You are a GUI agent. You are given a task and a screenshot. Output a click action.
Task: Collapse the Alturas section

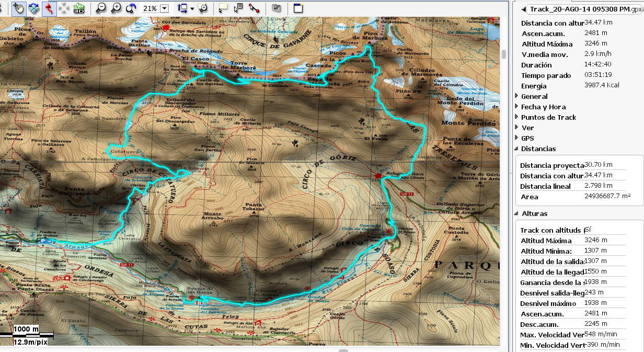point(516,213)
